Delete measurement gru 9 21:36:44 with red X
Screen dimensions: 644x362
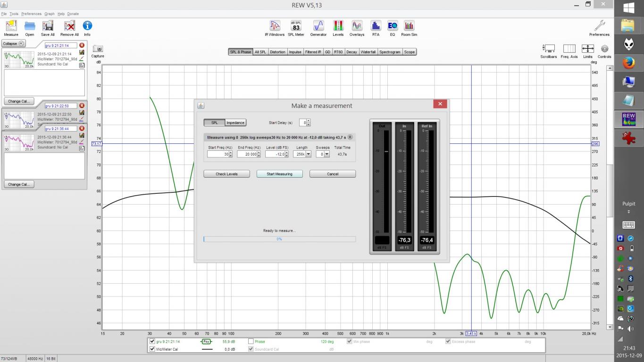pos(82,128)
